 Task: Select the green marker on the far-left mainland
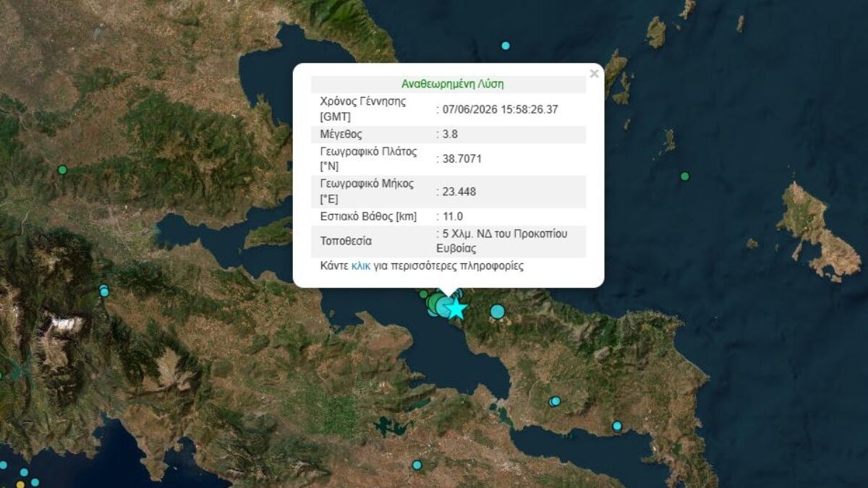[62, 170]
